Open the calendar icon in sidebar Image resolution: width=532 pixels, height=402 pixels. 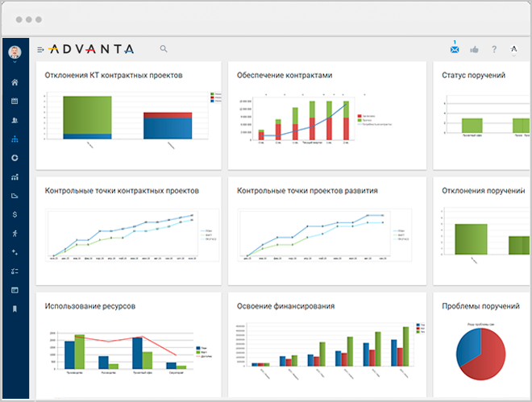(x=15, y=102)
